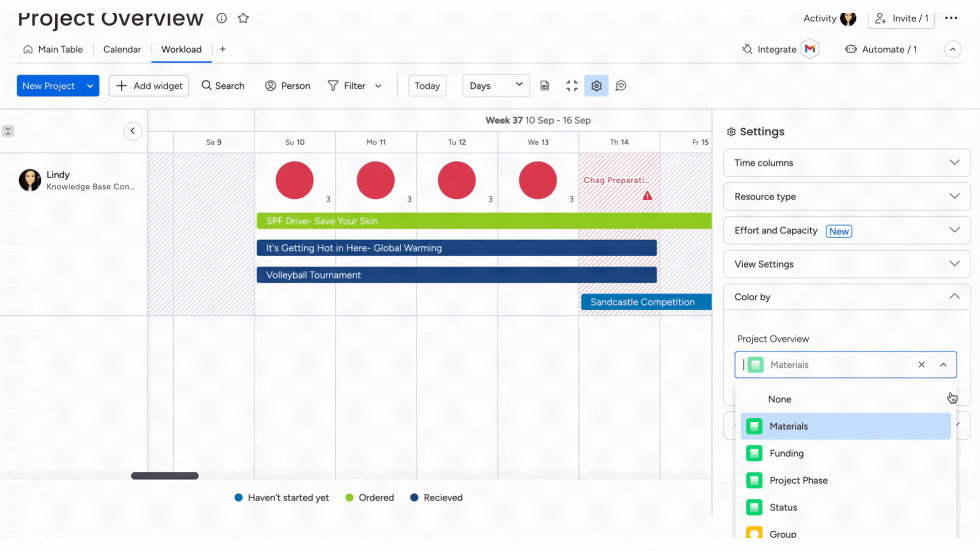The image size is (980, 551).
Task: Switch to the Calendar tab
Action: [122, 49]
